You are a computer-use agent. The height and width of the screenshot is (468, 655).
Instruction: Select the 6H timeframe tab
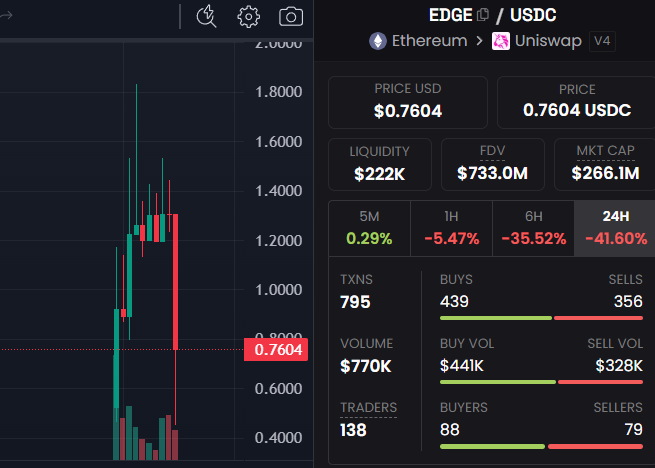click(x=533, y=228)
